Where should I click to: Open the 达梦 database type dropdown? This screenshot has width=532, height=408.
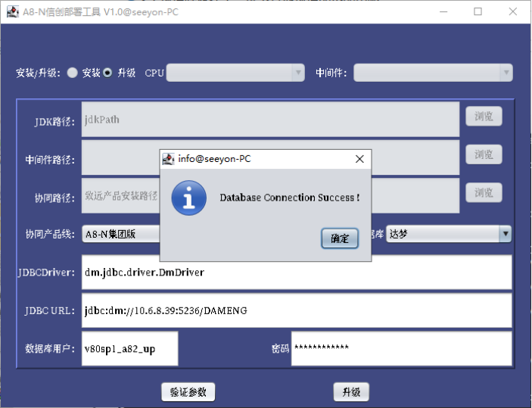(x=449, y=234)
